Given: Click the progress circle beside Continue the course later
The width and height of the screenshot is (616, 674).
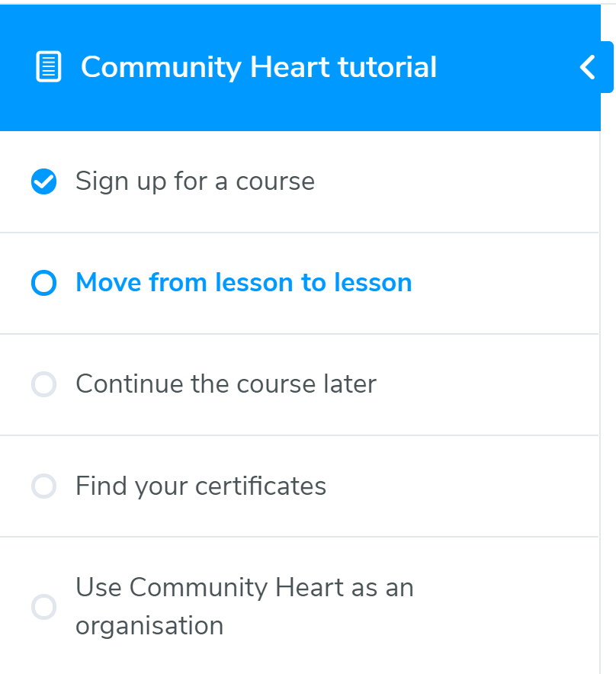Looking at the screenshot, I should (43, 384).
